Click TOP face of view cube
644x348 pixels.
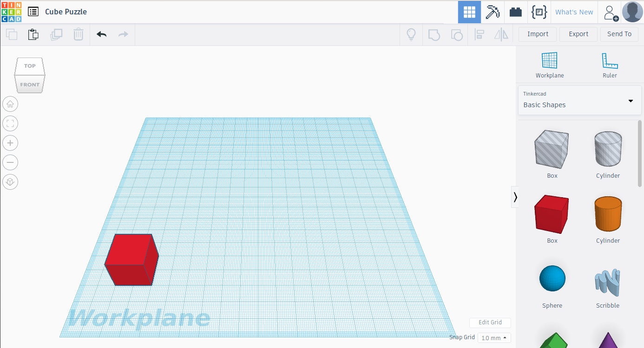[30, 65]
